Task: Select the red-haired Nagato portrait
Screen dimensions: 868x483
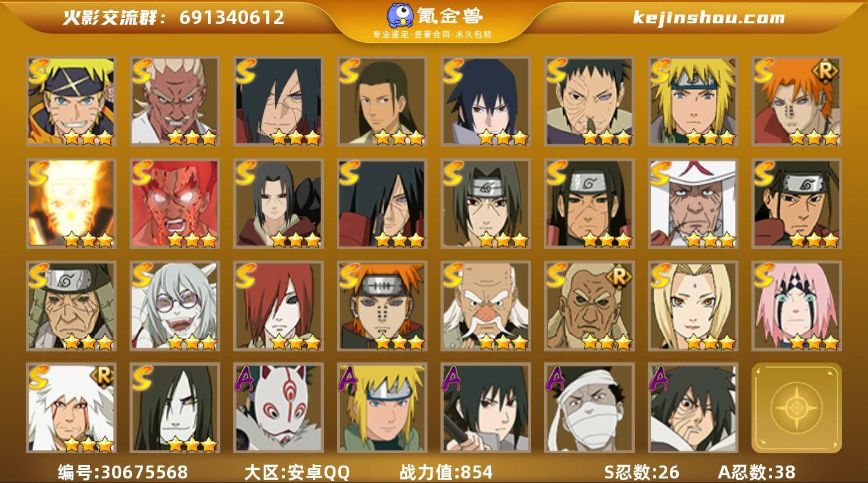Action: [x=278, y=305]
